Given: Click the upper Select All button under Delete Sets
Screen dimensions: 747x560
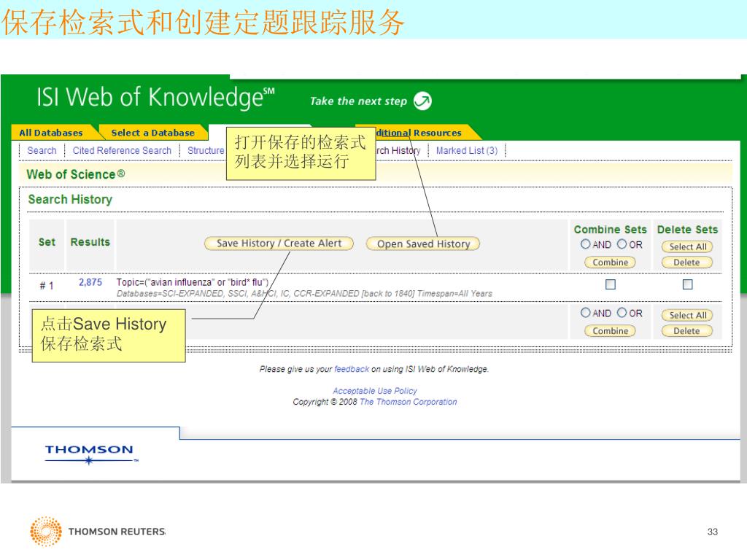Looking at the screenshot, I should 687,246.
